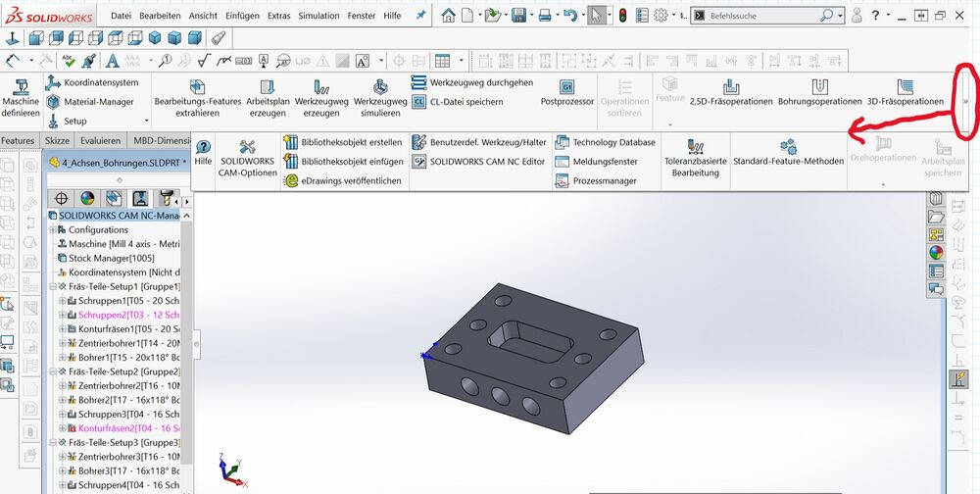This screenshot has width=980, height=494.
Task: Switch to the Evaluieren tab
Action: pyautogui.click(x=100, y=140)
